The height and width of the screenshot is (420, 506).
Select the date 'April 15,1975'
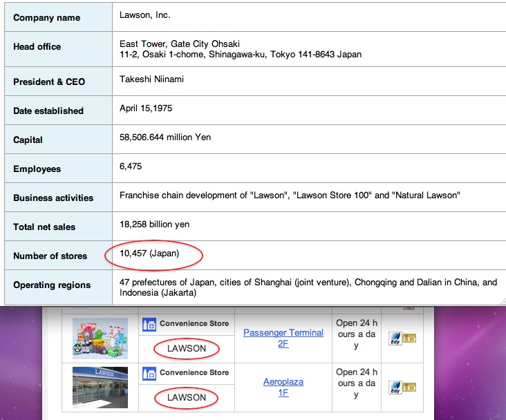pyautogui.click(x=146, y=108)
